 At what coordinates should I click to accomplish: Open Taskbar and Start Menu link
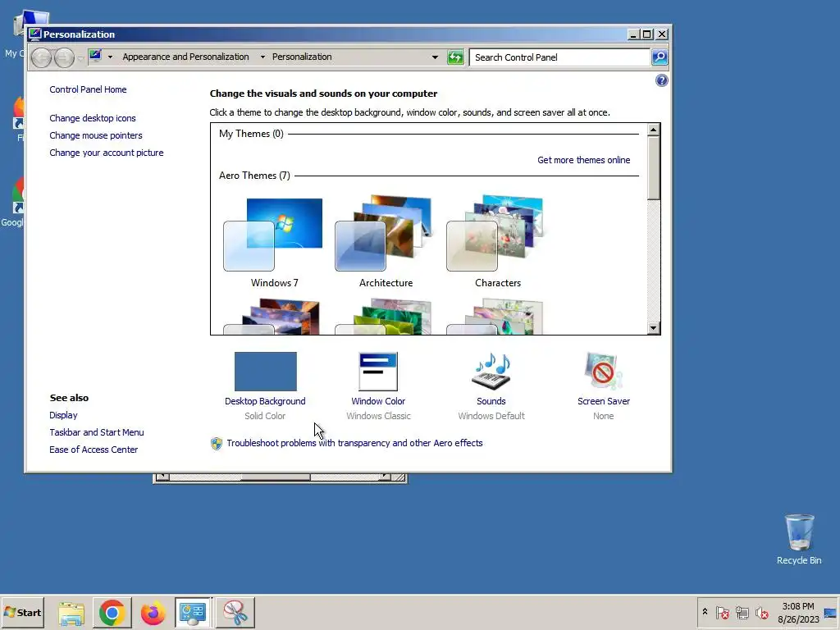[97, 432]
